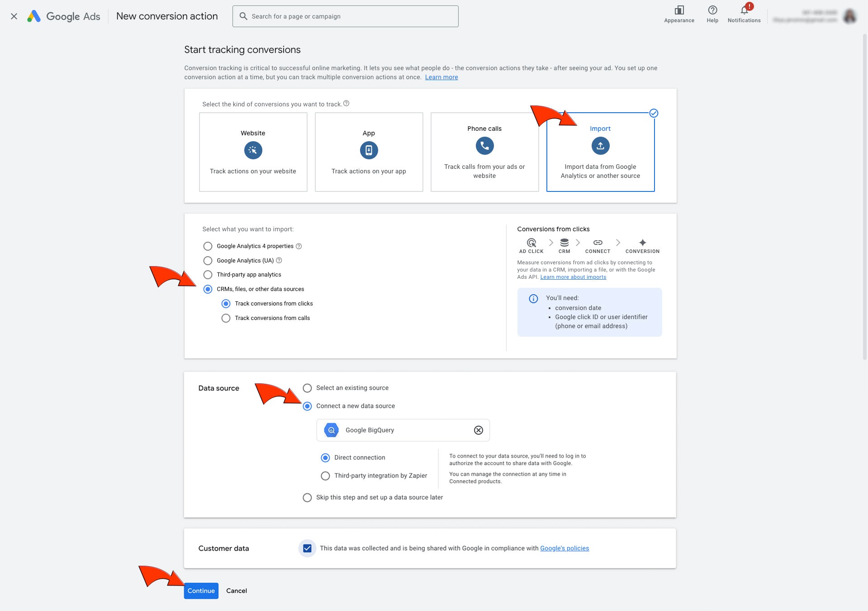The width and height of the screenshot is (868, 611).
Task: Open the Google BigQuery data source field
Action: pos(403,430)
